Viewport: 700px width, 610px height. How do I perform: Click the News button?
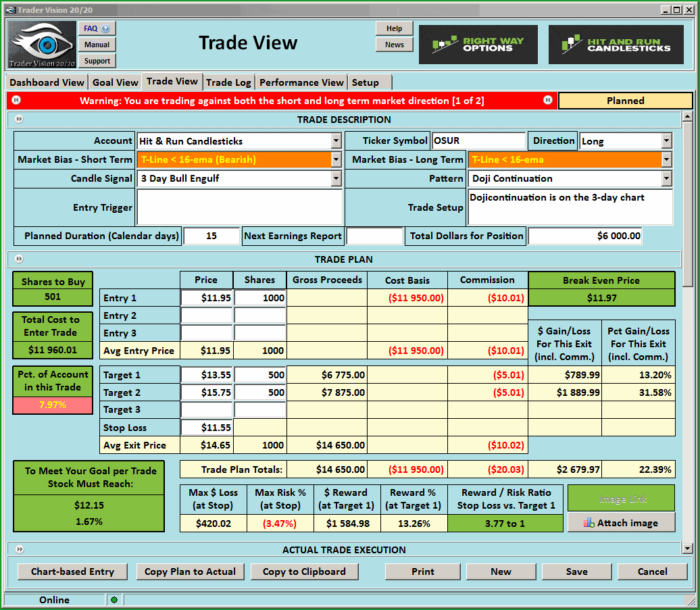(x=394, y=45)
